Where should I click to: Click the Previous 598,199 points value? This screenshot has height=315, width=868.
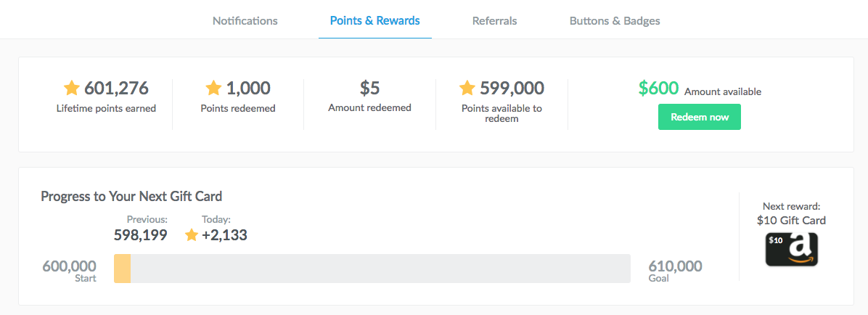[141, 235]
